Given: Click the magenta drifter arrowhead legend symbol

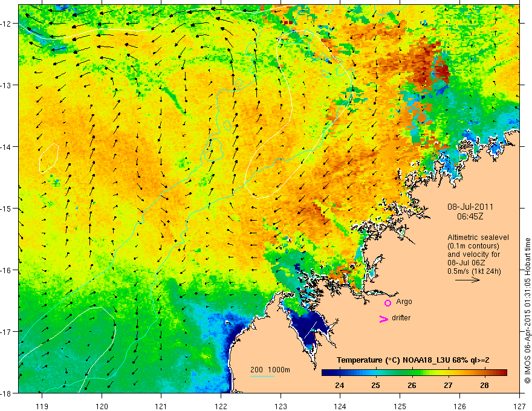Looking at the screenshot, I should pos(383,319).
